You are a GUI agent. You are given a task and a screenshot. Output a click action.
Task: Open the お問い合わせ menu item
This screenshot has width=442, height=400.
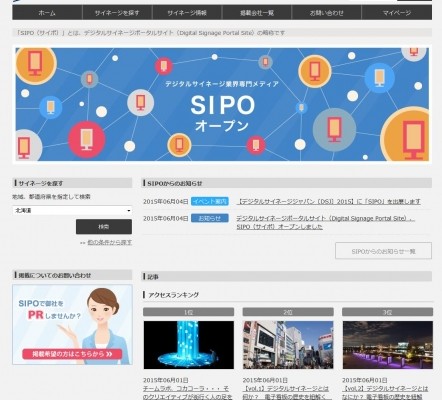pos(327,13)
